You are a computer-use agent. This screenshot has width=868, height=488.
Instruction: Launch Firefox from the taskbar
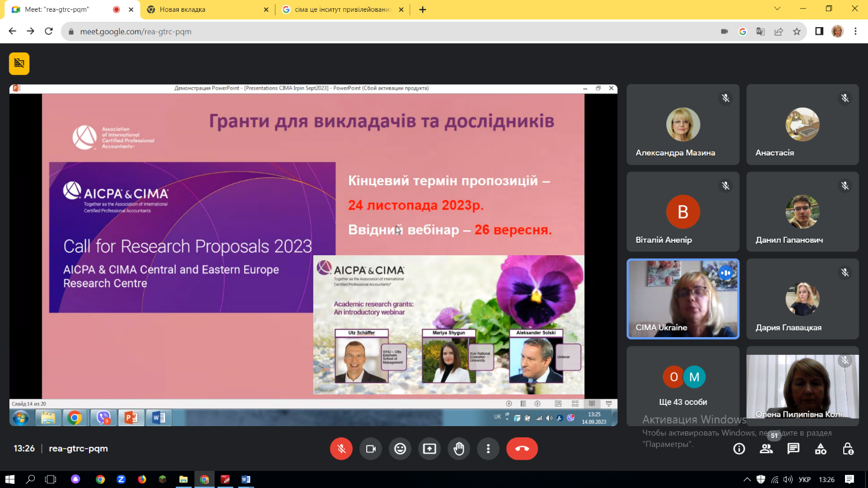pos(142,479)
